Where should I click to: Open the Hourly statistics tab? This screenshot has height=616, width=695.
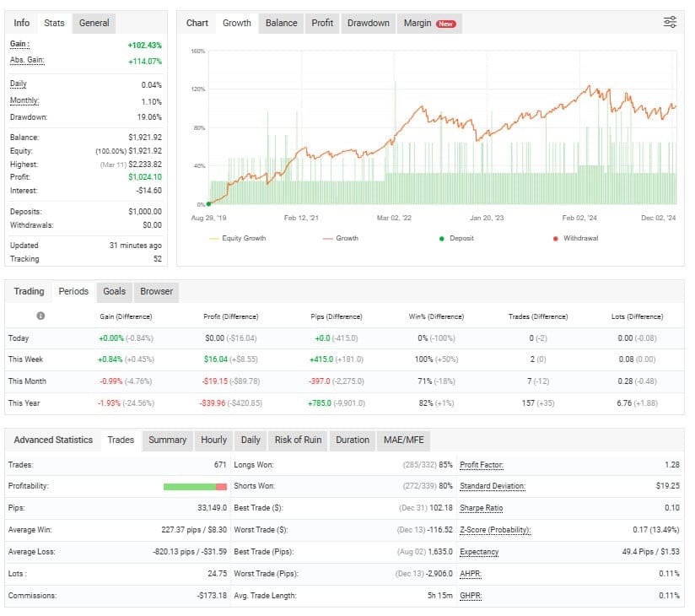tap(213, 440)
